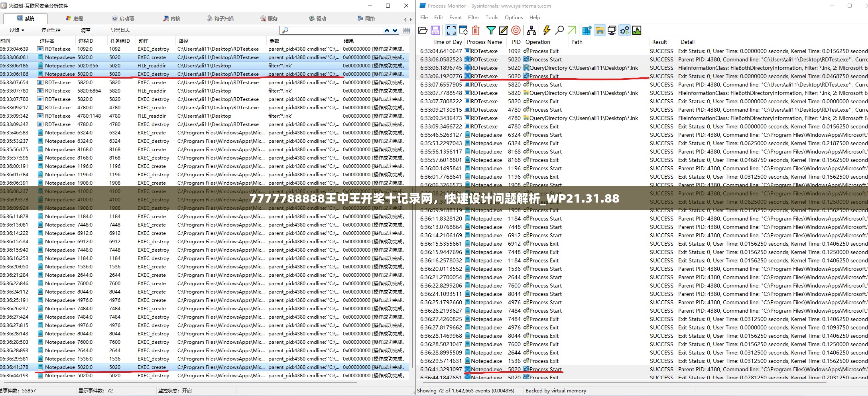Click the green Jump To arrow icon
The image size is (868, 396).
point(572,30)
